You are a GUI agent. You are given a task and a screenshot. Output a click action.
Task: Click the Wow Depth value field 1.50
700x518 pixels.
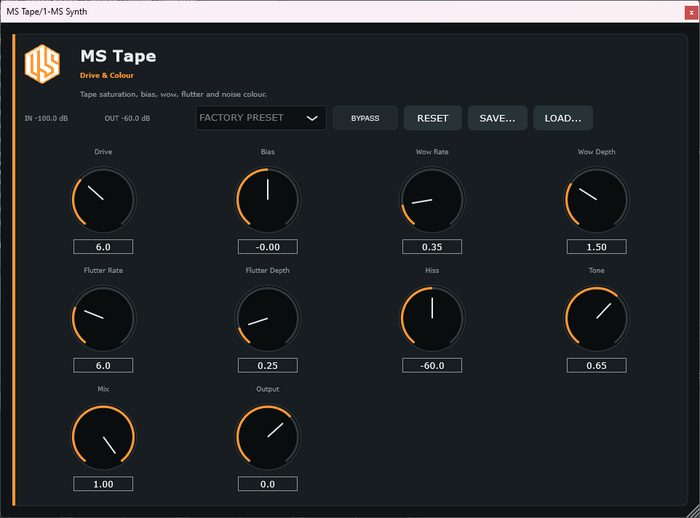point(596,246)
